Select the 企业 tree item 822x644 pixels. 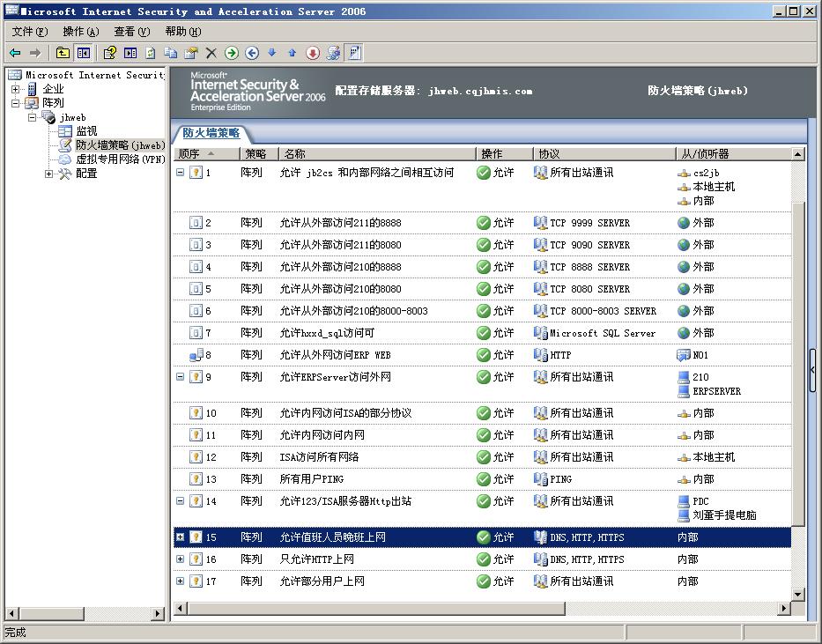pyautogui.click(x=53, y=89)
